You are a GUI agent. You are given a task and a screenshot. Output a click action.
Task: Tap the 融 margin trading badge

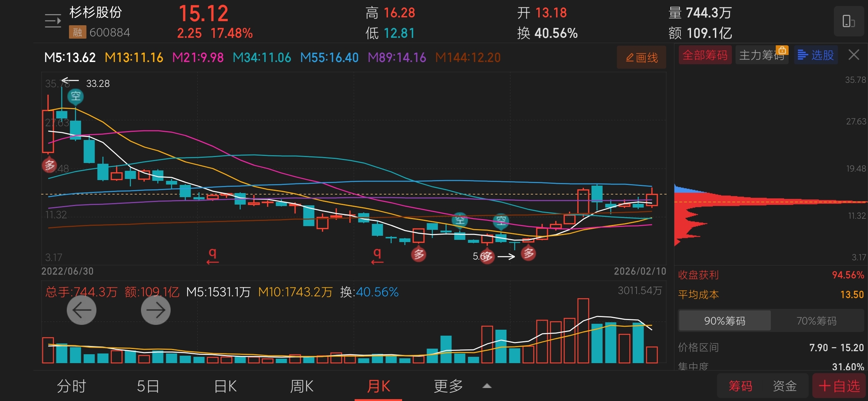(77, 32)
